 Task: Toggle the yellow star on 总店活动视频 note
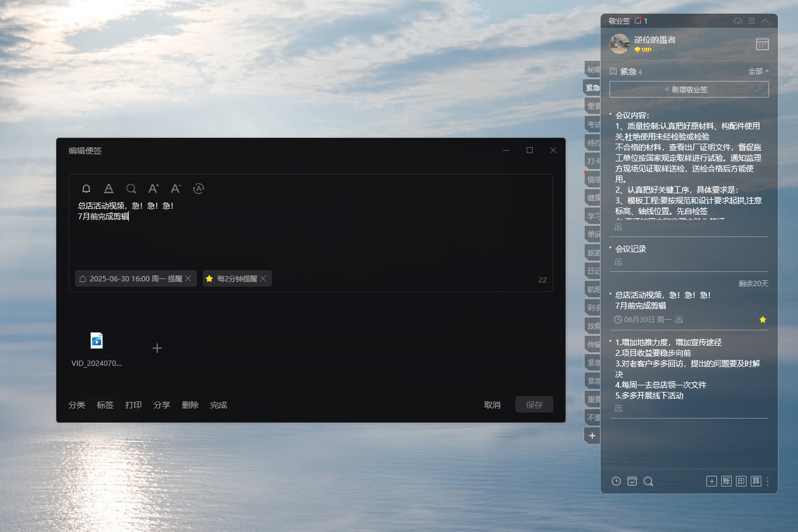pyautogui.click(x=763, y=320)
